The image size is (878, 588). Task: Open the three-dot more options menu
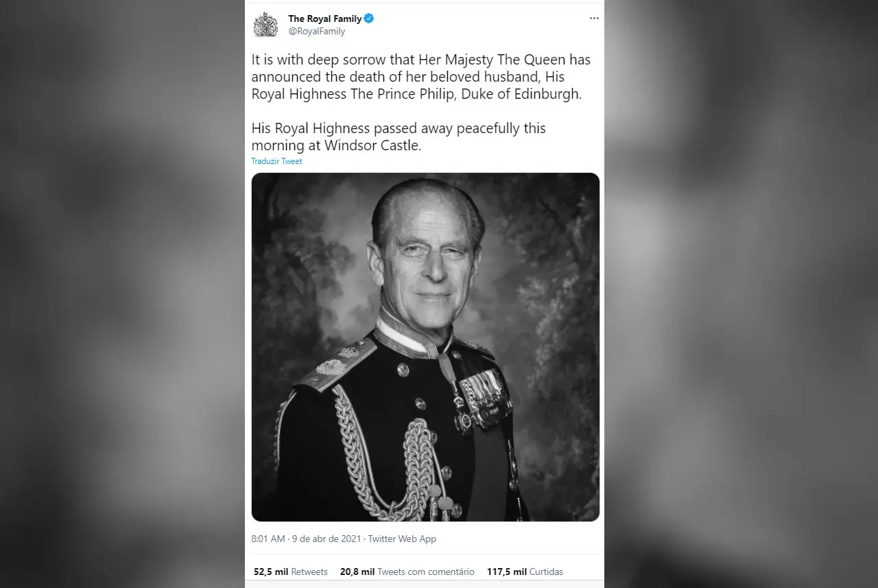pyautogui.click(x=594, y=19)
